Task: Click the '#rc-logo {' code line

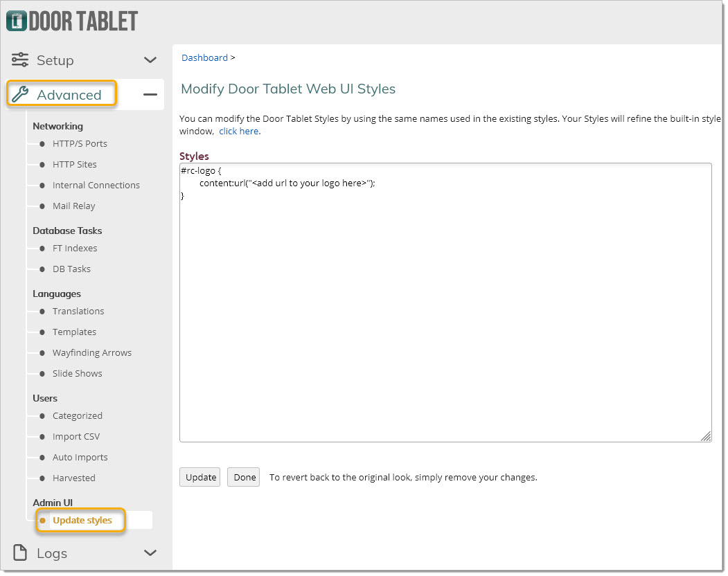Action: tap(201, 171)
